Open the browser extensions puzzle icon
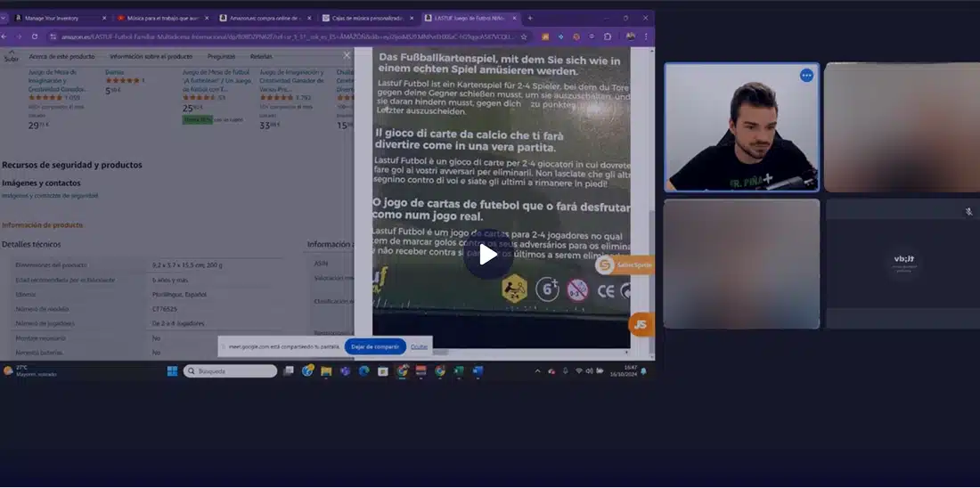This screenshot has height=488, width=980. (607, 37)
